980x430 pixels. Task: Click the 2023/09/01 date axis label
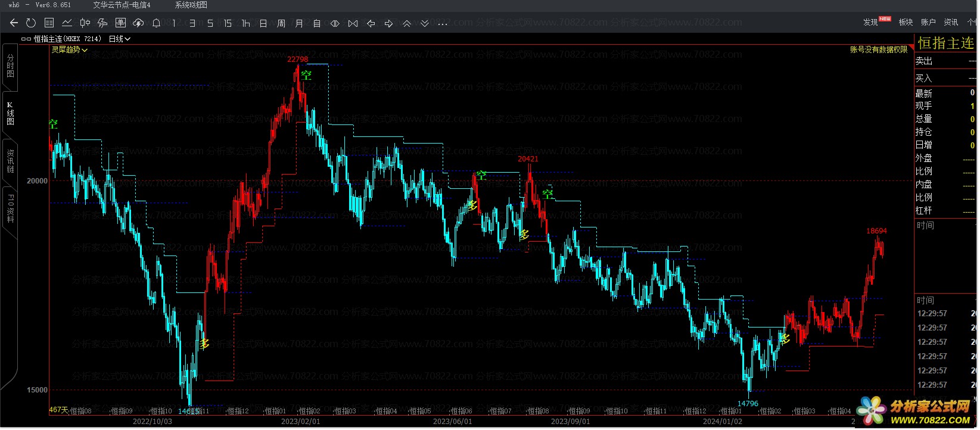tap(571, 422)
